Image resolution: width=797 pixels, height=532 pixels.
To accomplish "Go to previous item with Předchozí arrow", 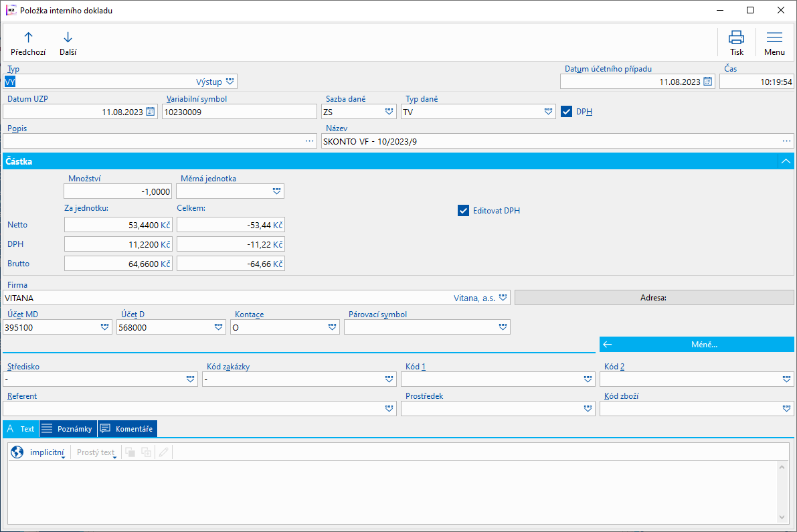I will pyautogui.click(x=28, y=37).
